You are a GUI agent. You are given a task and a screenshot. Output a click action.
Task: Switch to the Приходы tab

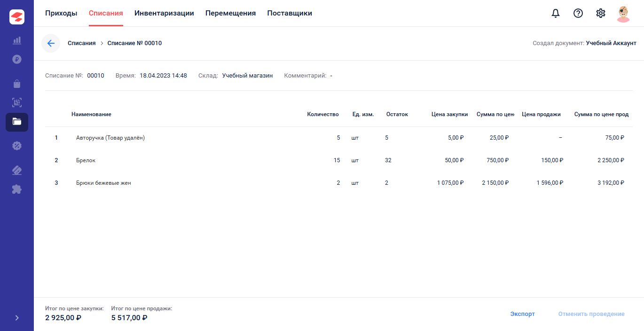tap(61, 13)
